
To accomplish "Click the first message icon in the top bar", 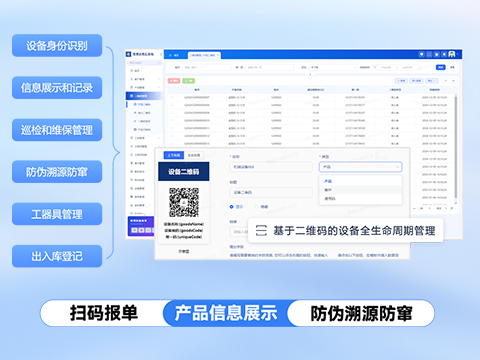I will pos(422,54).
